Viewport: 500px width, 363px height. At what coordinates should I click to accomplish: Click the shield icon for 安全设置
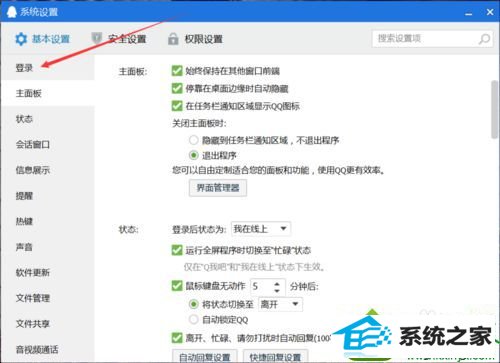point(96,38)
